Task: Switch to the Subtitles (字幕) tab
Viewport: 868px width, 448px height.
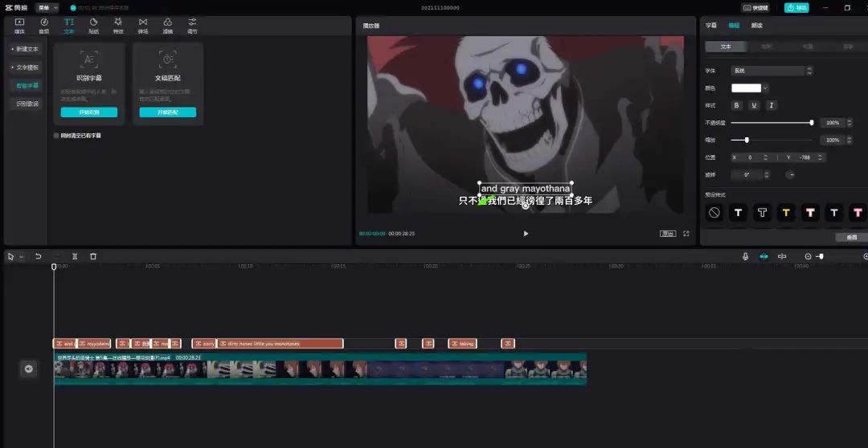Action: 710,26
